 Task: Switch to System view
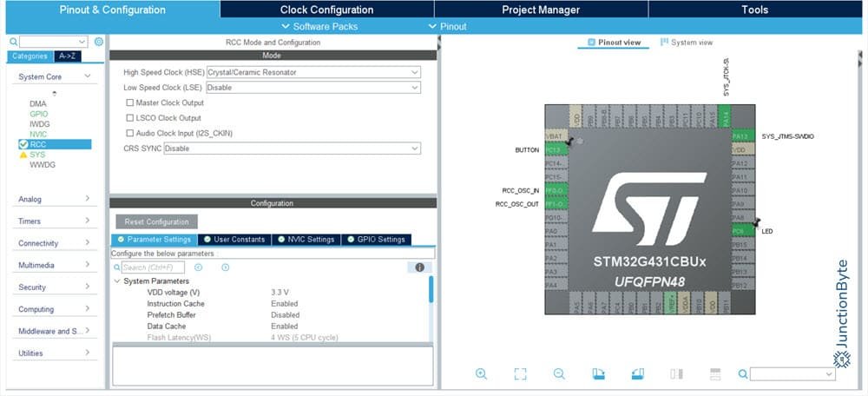coord(687,42)
